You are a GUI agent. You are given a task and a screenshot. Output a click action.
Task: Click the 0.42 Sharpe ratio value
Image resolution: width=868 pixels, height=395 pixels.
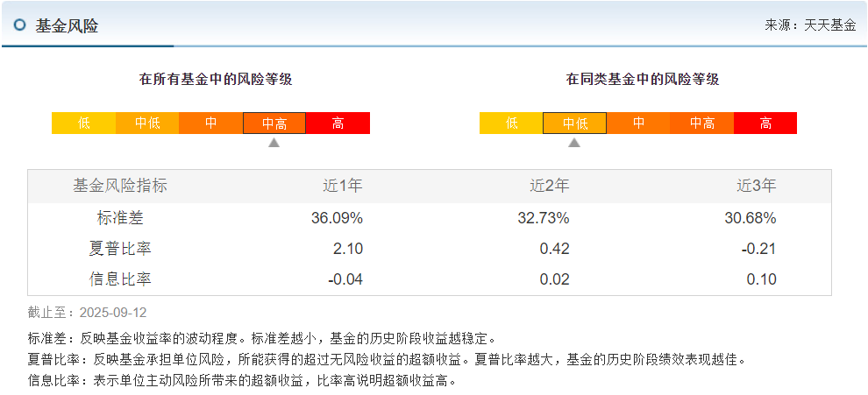(555, 249)
